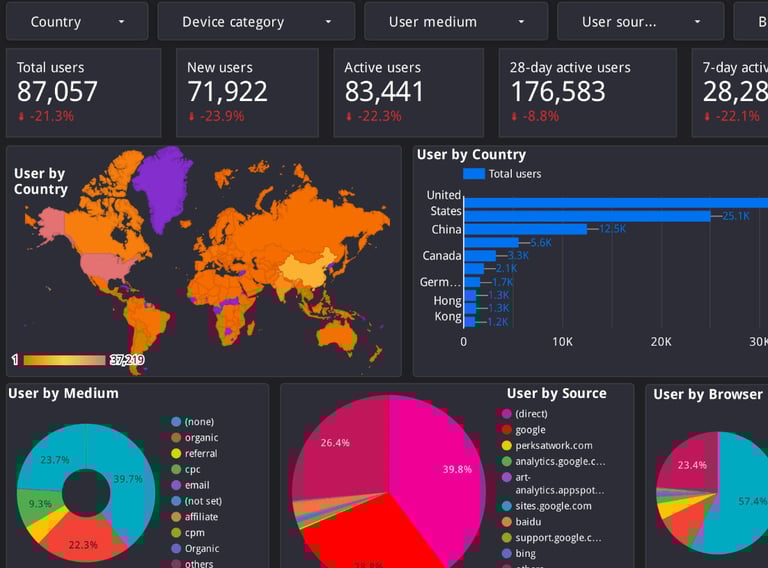Select the 23.4% slice in User by Browser

click(x=691, y=463)
